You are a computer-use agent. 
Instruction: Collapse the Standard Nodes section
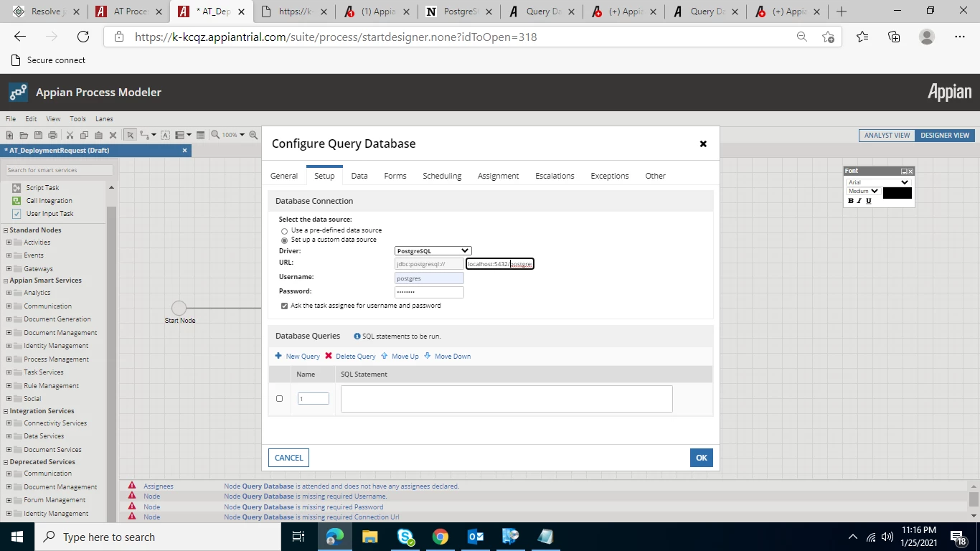tap(6, 230)
